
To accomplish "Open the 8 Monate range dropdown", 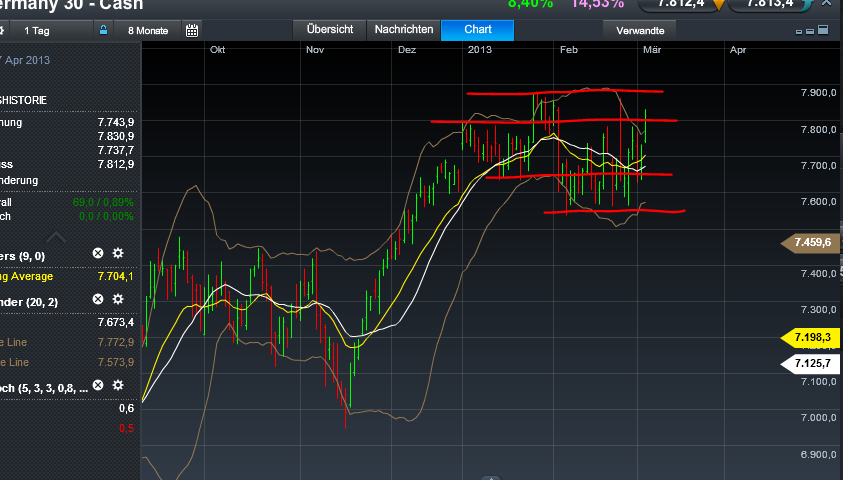I will pyautogui.click(x=148, y=31).
